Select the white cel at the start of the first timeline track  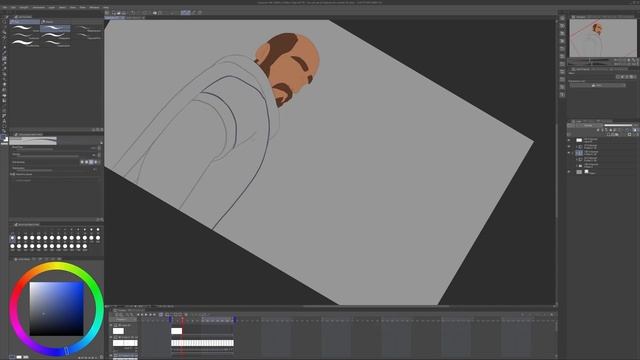(176, 331)
